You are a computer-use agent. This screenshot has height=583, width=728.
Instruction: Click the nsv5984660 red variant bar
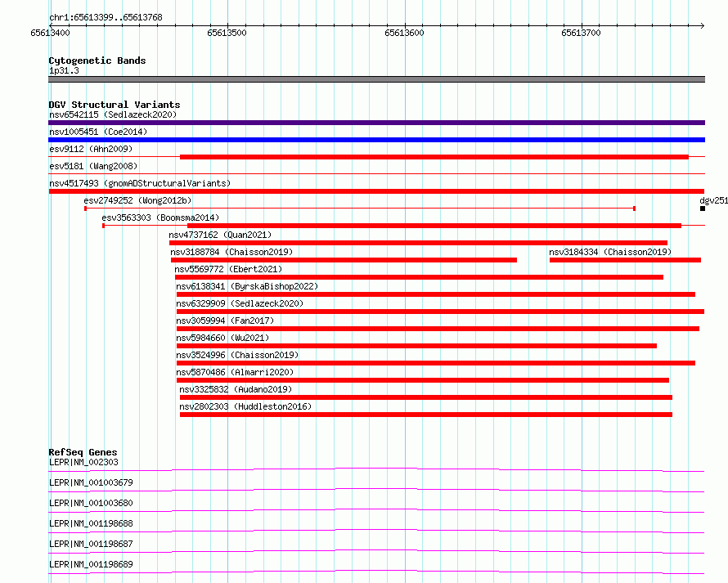(x=417, y=346)
